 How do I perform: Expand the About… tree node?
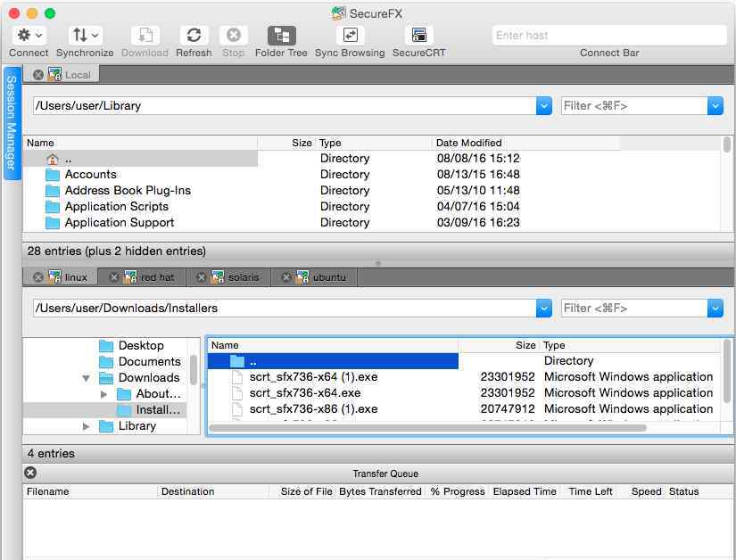point(103,394)
